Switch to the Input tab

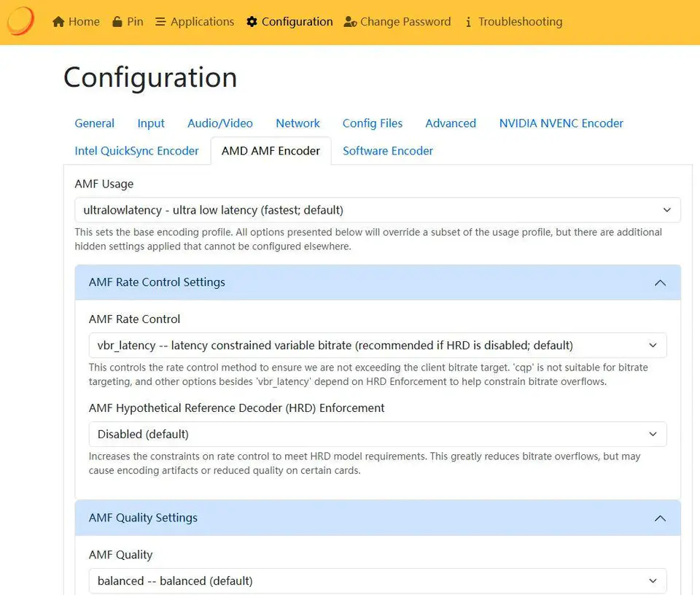pyautogui.click(x=151, y=123)
